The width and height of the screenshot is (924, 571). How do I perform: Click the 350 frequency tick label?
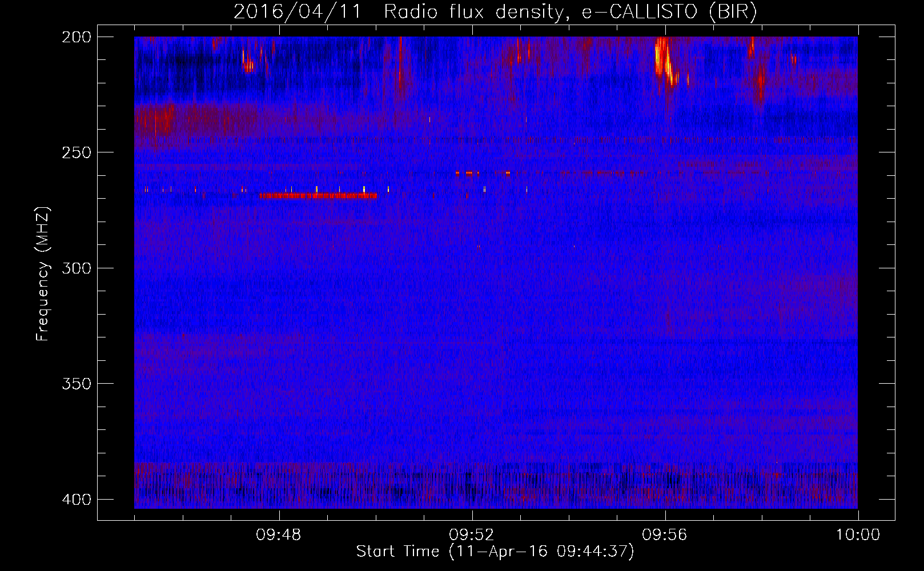coord(76,383)
